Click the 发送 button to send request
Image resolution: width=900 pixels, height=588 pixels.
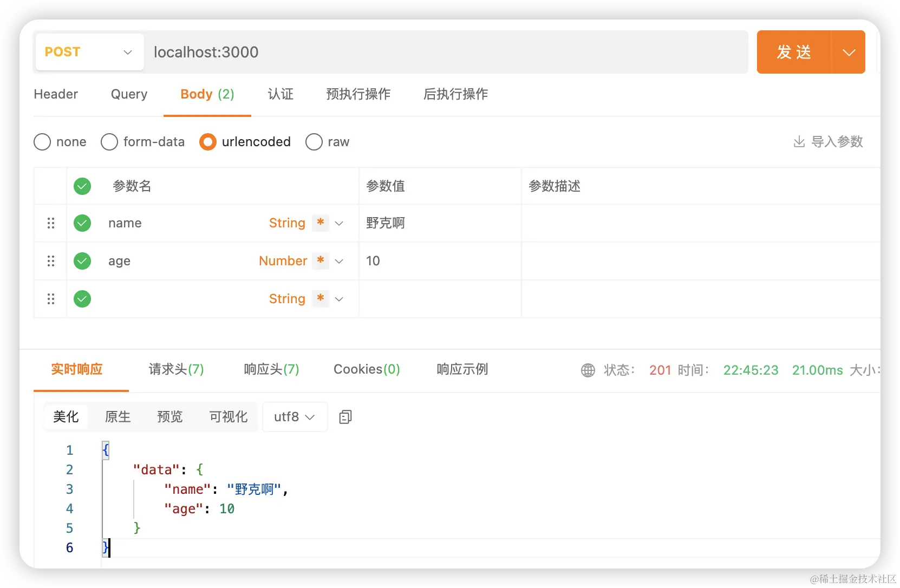coord(793,52)
